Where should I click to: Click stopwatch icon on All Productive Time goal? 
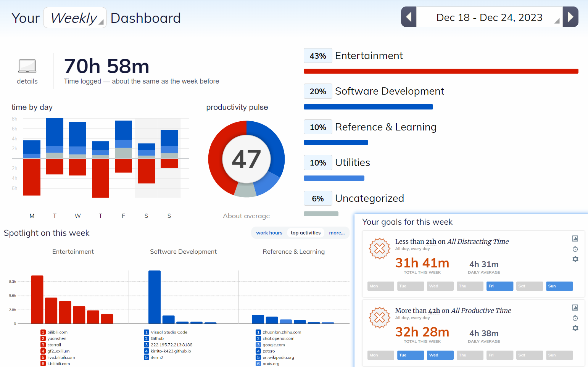575,318
